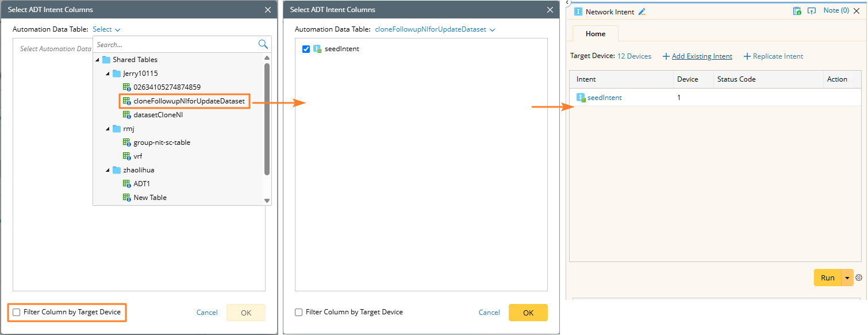
Task: Open the Add Existing Intent link
Action: coord(701,56)
